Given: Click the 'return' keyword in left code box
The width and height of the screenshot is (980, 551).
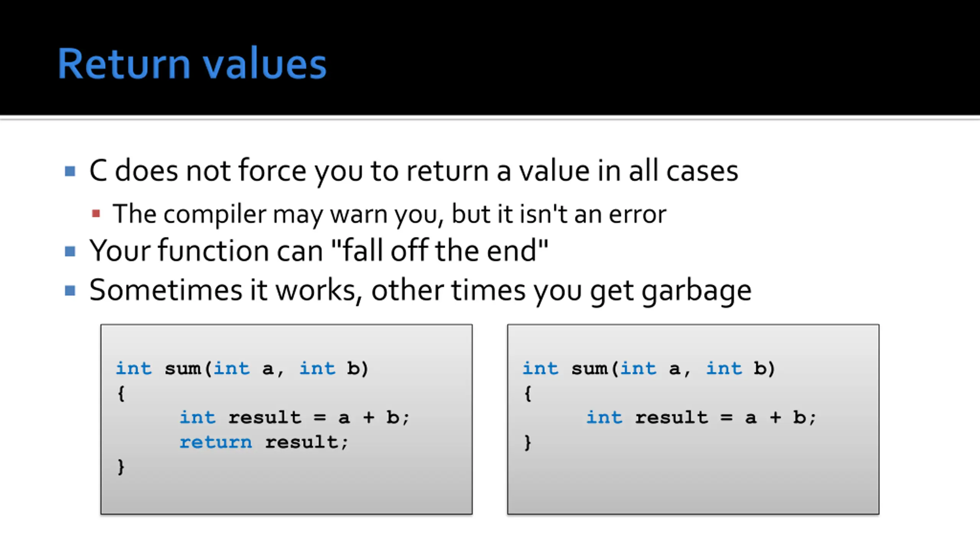Looking at the screenshot, I should (216, 442).
